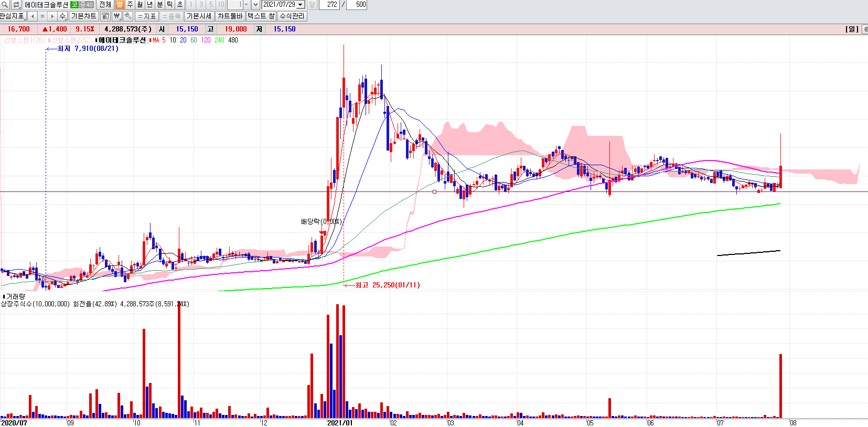This screenshot has width=868, height=427.
Task: Open the stock search magnifier
Action: click(5, 5)
